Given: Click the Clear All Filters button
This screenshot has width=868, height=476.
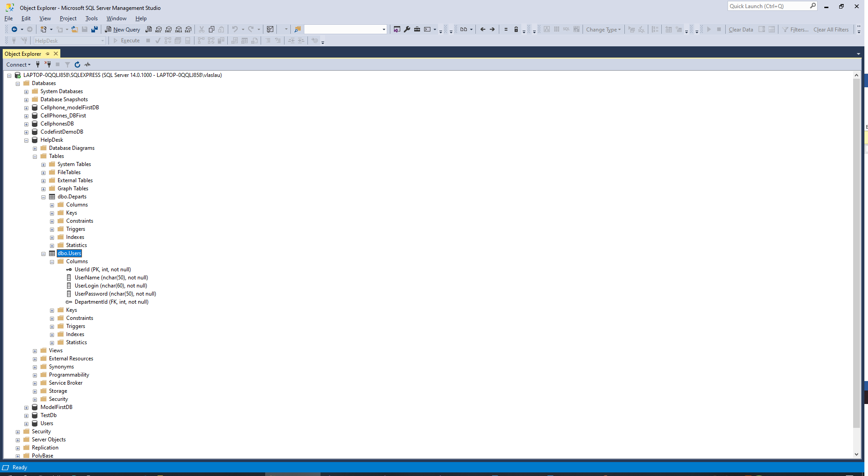Looking at the screenshot, I should click(831, 29).
